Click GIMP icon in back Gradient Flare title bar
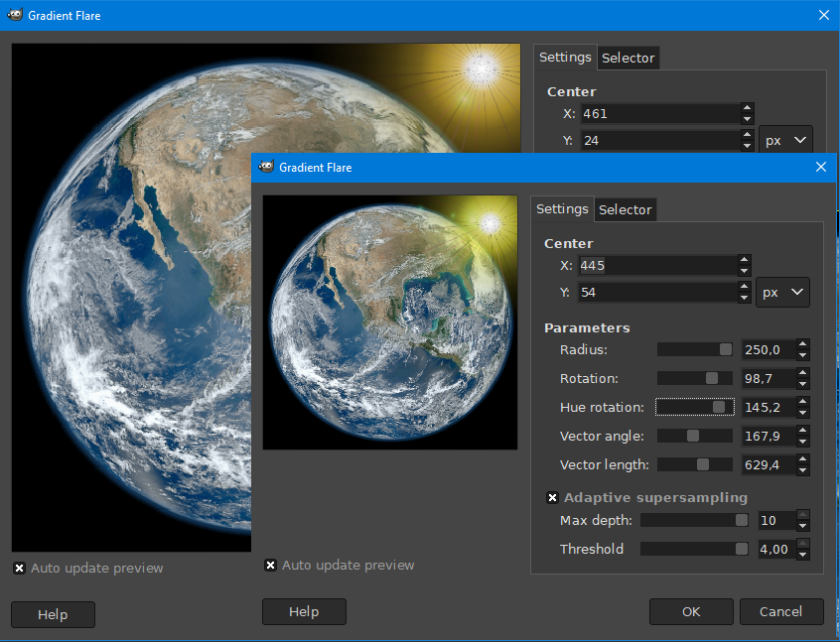Screen dimensions: 840x642 coord(15,15)
